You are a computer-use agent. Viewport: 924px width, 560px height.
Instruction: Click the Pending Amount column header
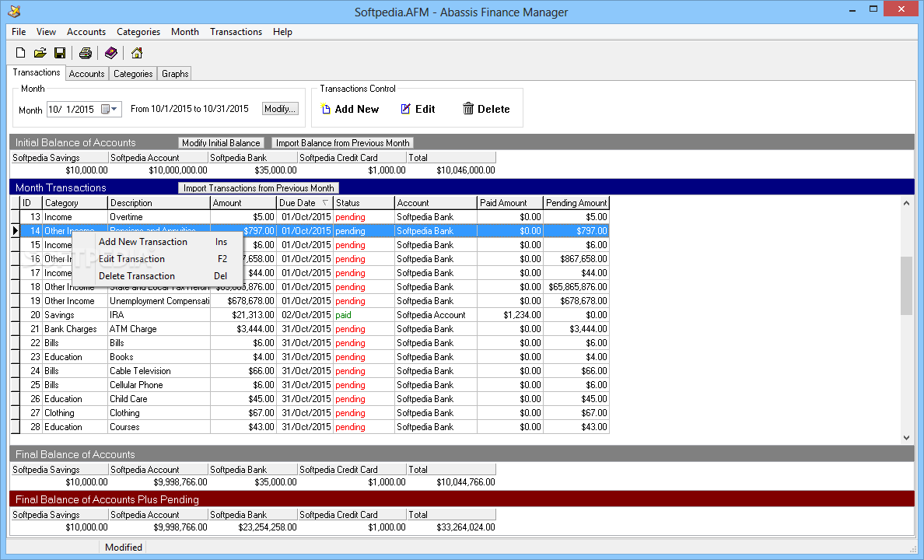tap(576, 203)
